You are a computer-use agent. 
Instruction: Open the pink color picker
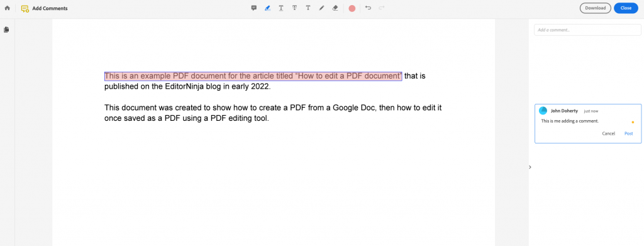pyautogui.click(x=352, y=8)
